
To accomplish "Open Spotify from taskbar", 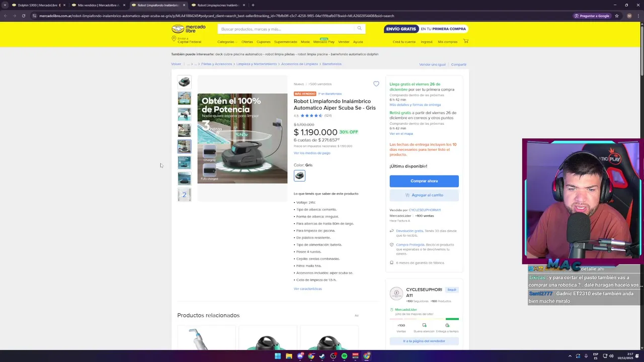I will coord(344,356).
